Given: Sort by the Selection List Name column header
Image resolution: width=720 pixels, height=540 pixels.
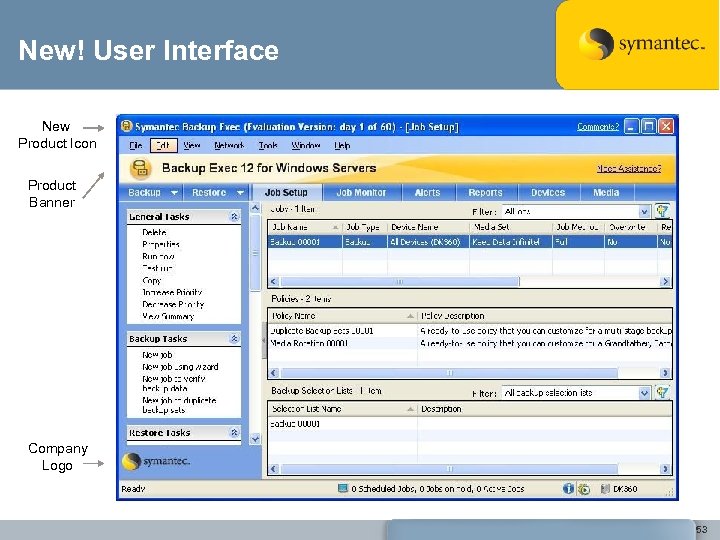Looking at the screenshot, I should click(x=343, y=409).
